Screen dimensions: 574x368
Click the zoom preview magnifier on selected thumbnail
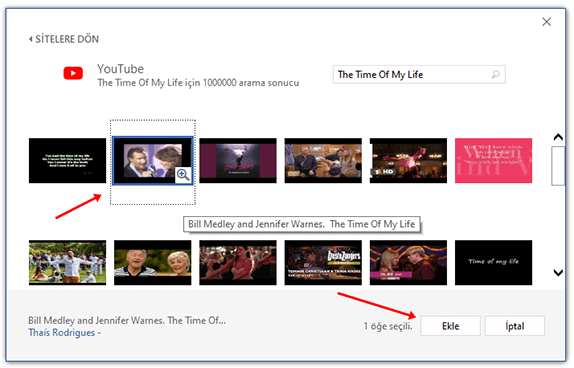pyautogui.click(x=183, y=174)
